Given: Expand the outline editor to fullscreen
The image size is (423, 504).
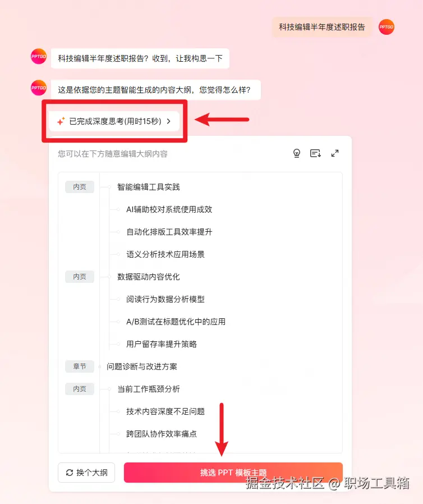Looking at the screenshot, I should [x=335, y=153].
